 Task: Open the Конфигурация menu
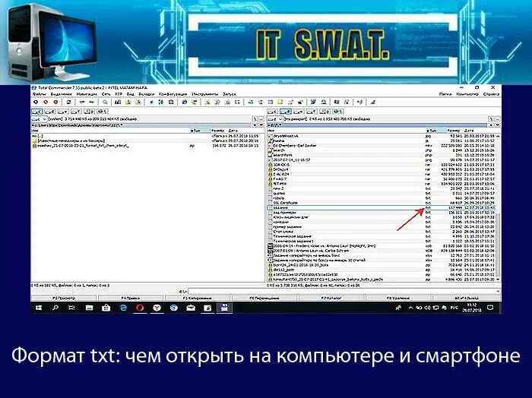coord(173,94)
